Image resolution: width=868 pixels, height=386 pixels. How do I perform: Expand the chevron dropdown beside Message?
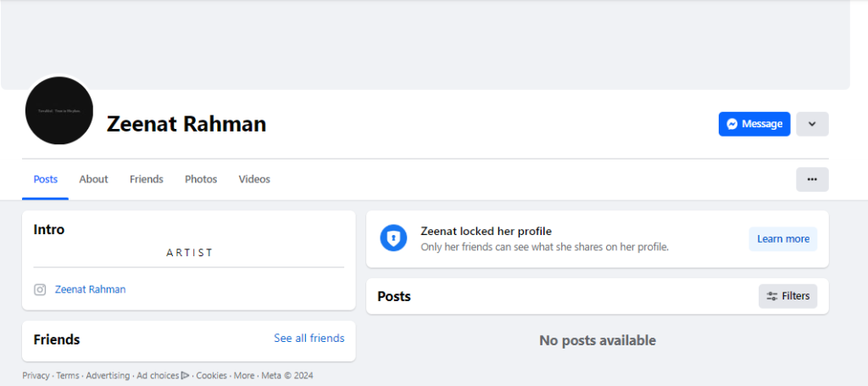pos(811,124)
